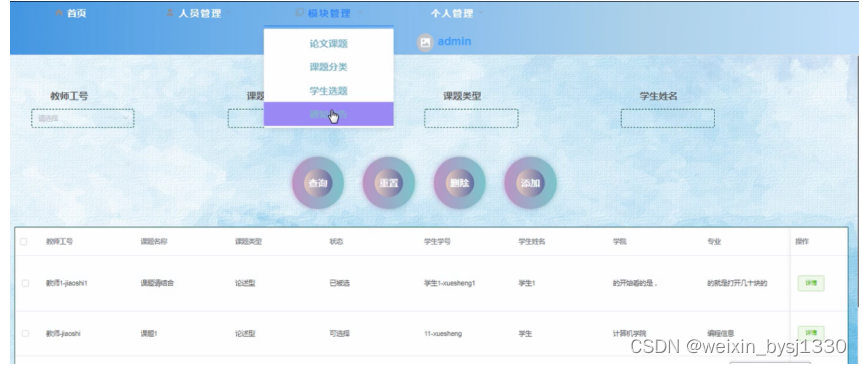Click the 学生学号 column header
The image size is (862, 366).
point(437,242)
